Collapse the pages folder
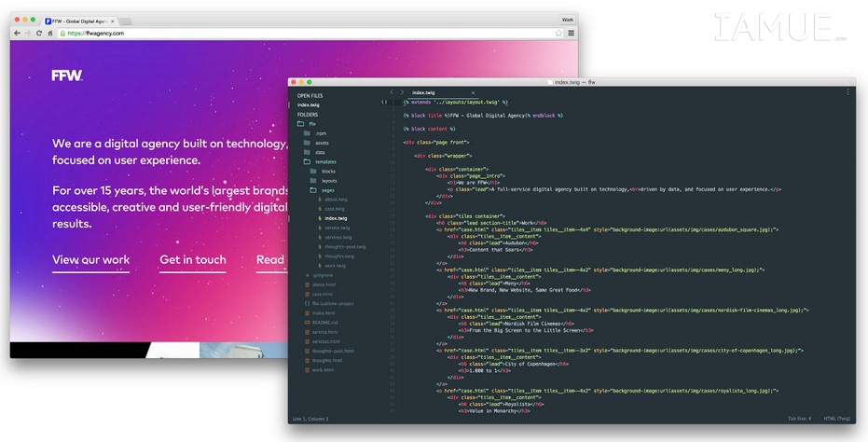Image resolution: width=868 pixels, height=442 pixels. (x=312, y=190)
